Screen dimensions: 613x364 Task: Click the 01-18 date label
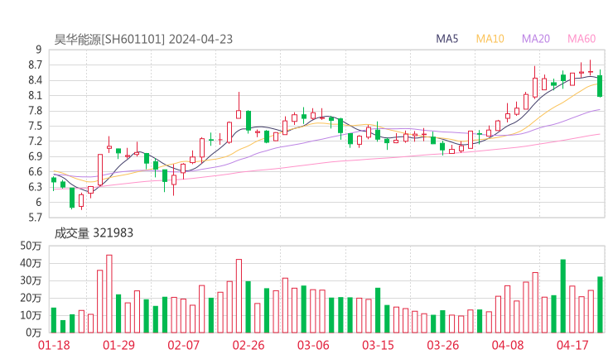coord(54,344)
